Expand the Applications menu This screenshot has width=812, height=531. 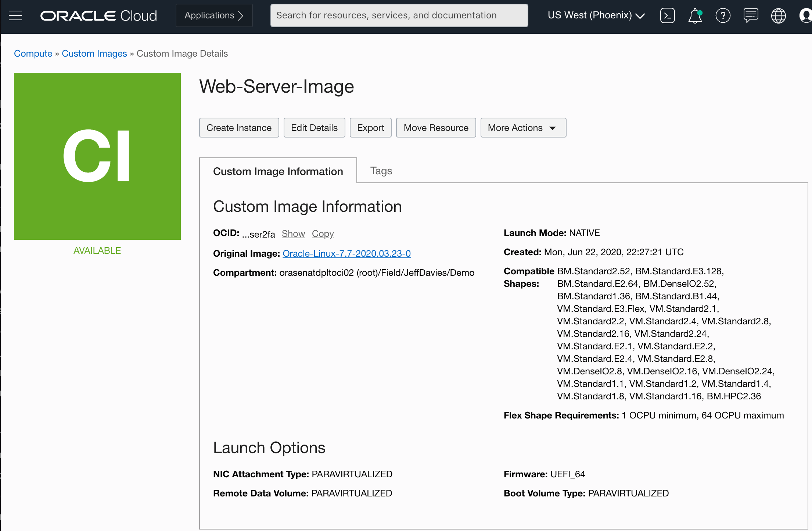click(214, 15)
